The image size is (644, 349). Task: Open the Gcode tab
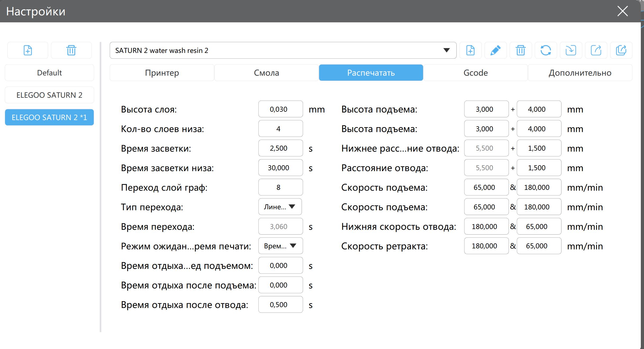[475, 73]
